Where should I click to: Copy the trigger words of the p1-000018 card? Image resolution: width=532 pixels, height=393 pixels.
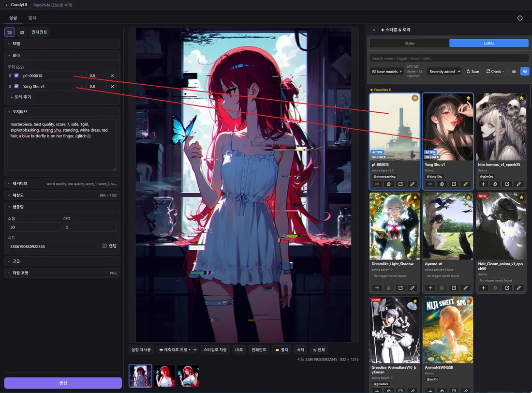(x=389, y=184)
